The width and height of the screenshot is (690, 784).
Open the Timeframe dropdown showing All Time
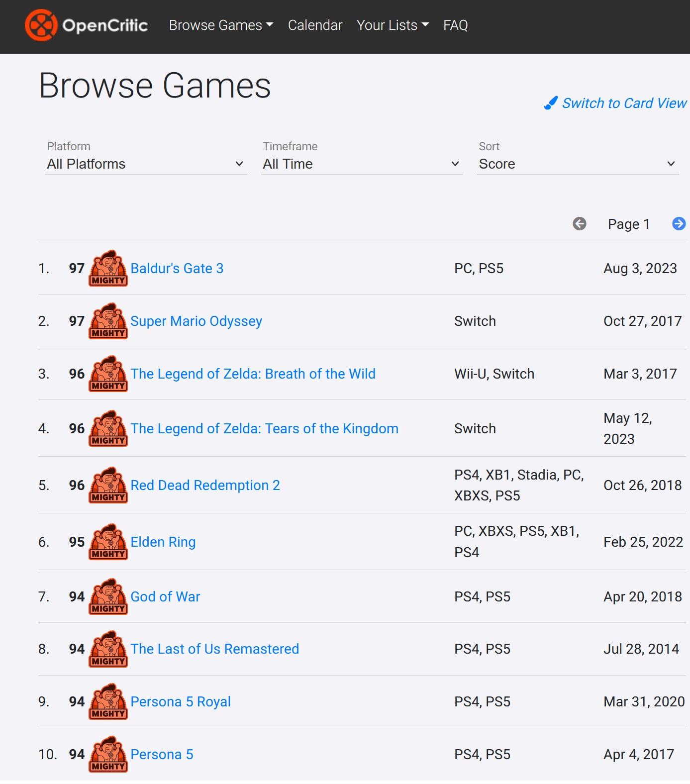(x=362, y=164)
